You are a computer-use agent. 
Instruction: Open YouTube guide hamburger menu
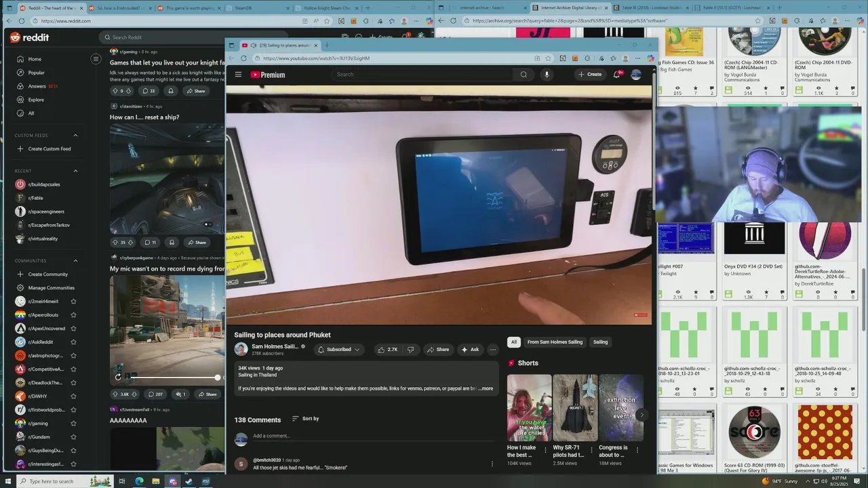(x=238, y=75)
